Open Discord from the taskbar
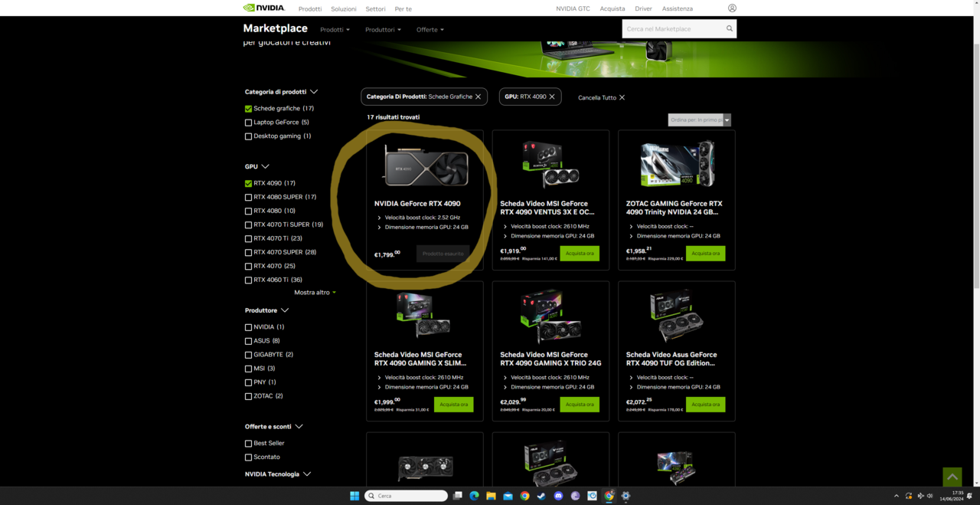The height and width of the screenshot is (505, 980). 558,496
